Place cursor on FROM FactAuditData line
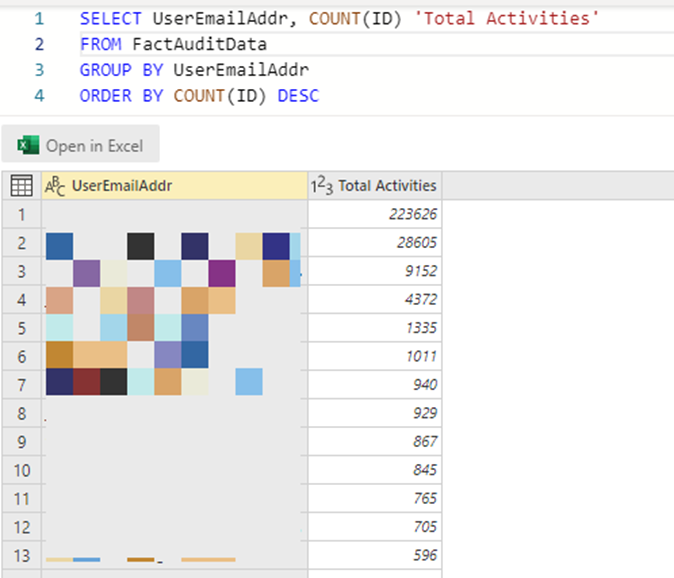Viewport: 674px width, 578px height. click(173, 44)
